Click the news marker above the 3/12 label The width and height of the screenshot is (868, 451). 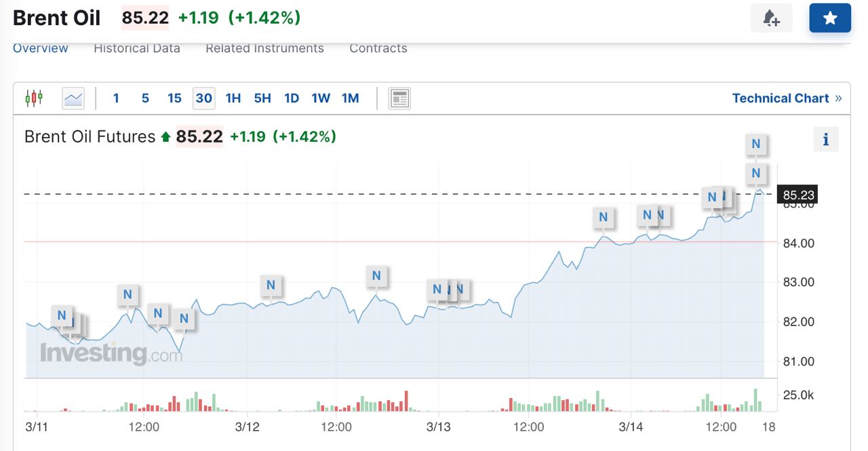pyautogui.click(x=271, y=285)
